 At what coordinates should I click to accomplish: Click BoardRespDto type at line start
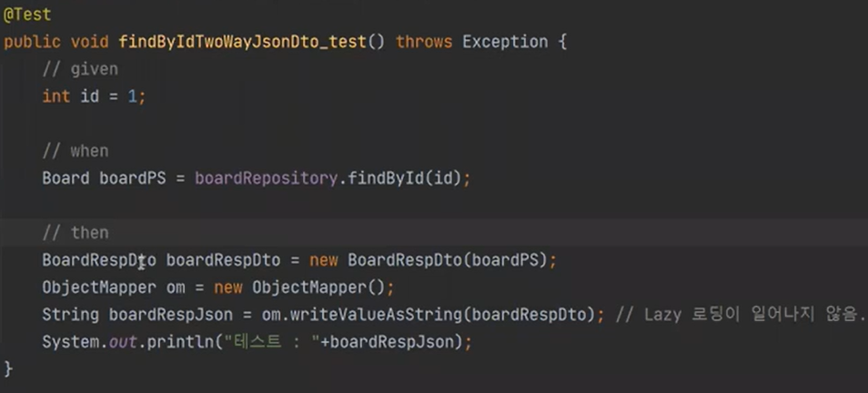pyautogui.click(x=99, y=259)
